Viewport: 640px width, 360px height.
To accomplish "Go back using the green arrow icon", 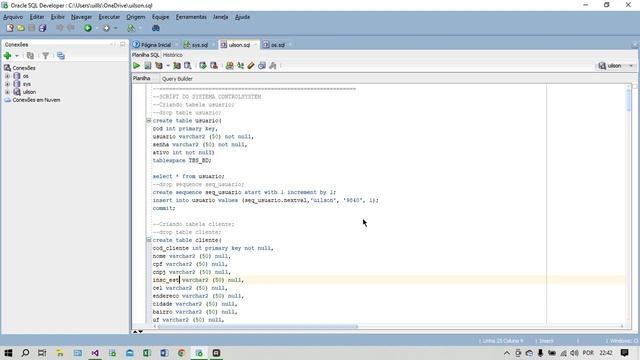I will [88, 28].
